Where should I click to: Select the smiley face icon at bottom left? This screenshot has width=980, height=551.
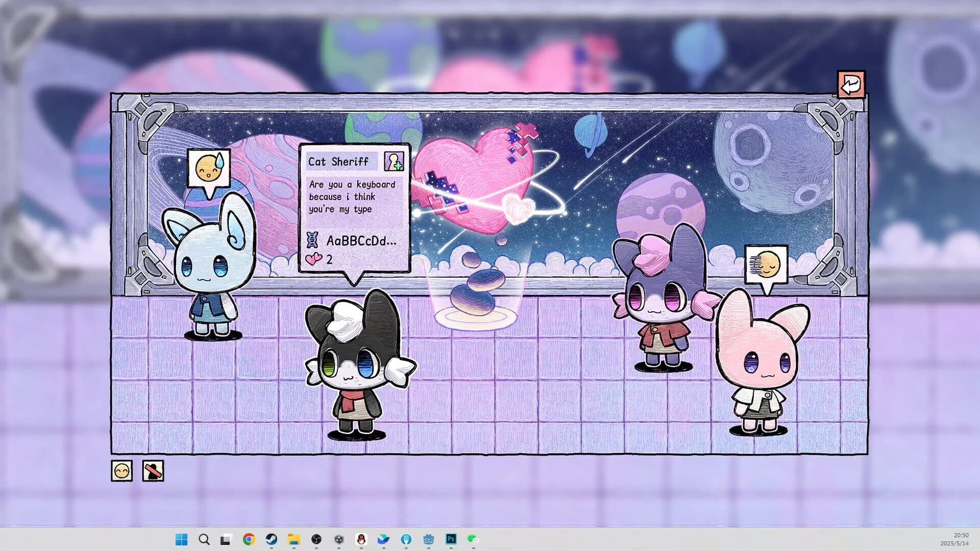coord(120,470)
